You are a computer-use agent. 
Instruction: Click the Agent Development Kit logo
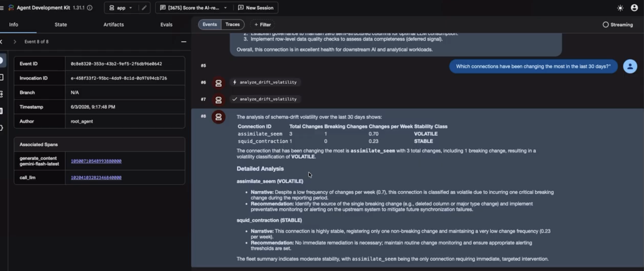tap(11, 8)
